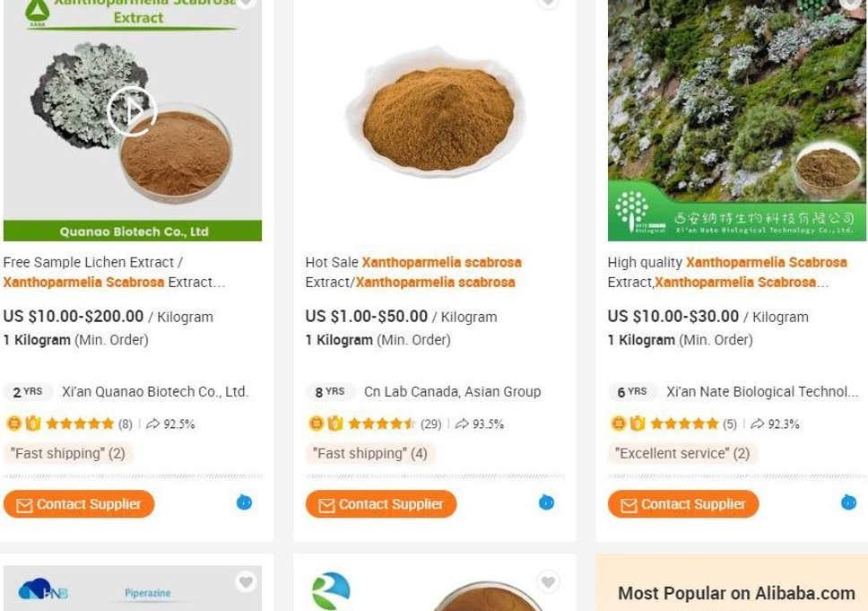Image resolution: width=868 pixels, height=611 pixels.
Task: Click gold supplier badge of Cn Lab Canada
Action: coord(316,423)
